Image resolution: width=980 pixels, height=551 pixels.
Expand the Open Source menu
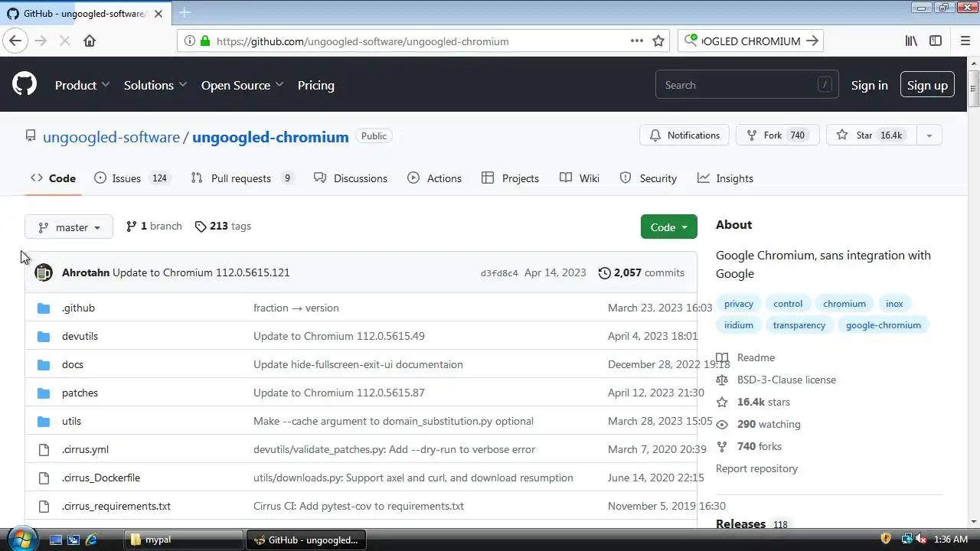[242, 85]
